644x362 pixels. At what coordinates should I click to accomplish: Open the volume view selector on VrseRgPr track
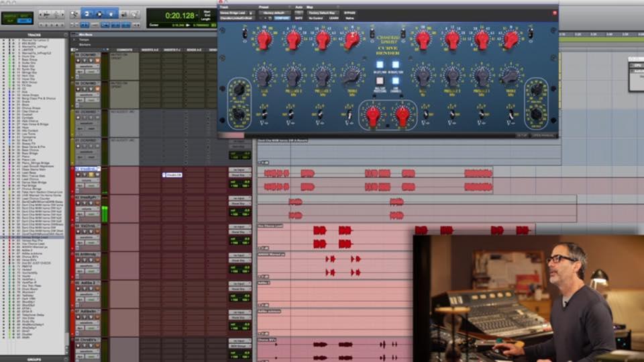[x=87, y=209]
